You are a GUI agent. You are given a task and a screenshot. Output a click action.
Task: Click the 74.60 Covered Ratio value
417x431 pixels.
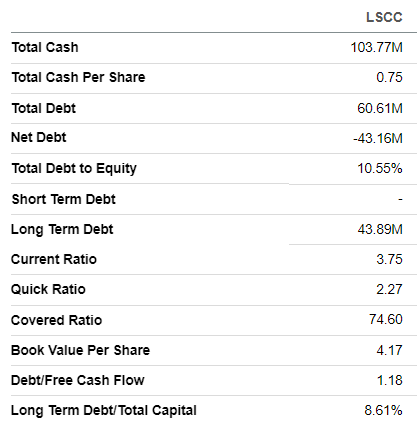click(386, 319)
